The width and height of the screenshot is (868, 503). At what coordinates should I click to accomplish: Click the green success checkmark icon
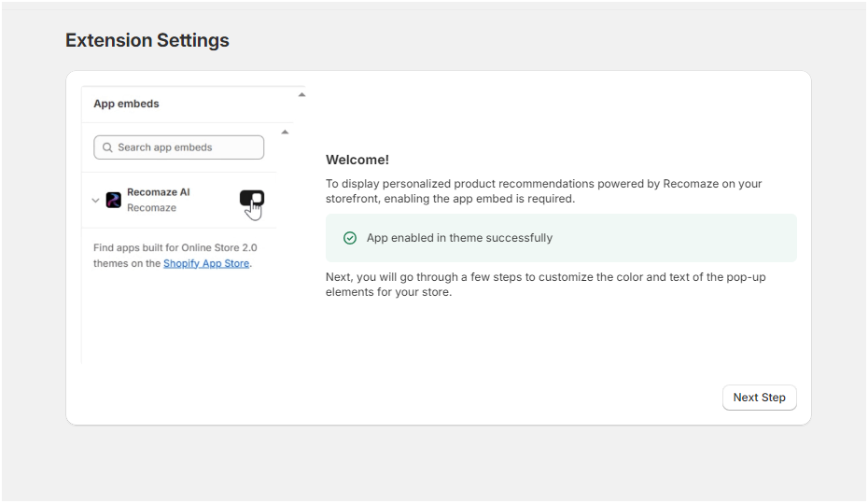(350, 238)
